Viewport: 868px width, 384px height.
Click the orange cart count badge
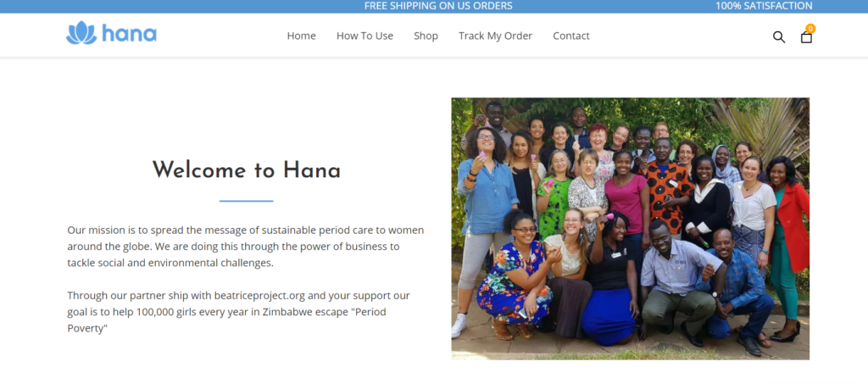click(x=810, y=28)
